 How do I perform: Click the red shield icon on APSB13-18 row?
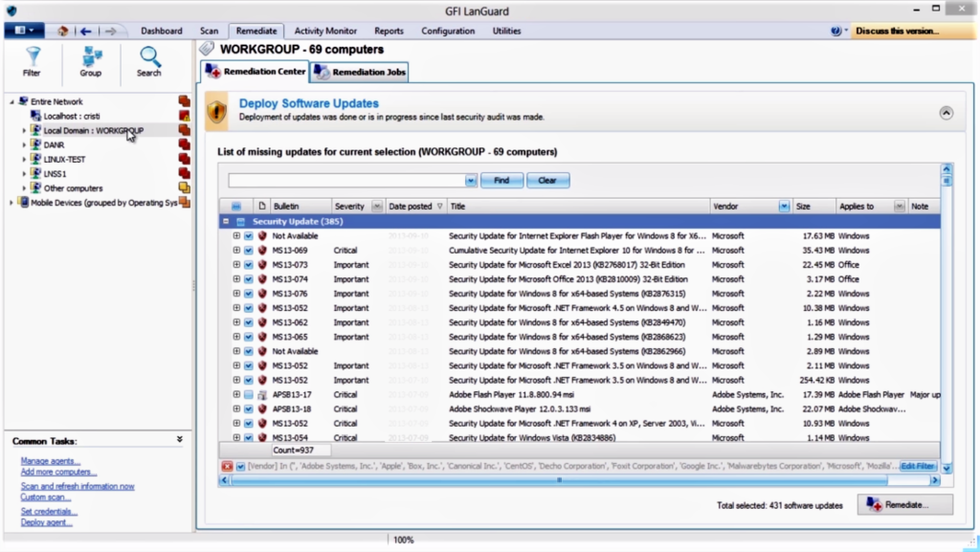[x=262, y=409]
